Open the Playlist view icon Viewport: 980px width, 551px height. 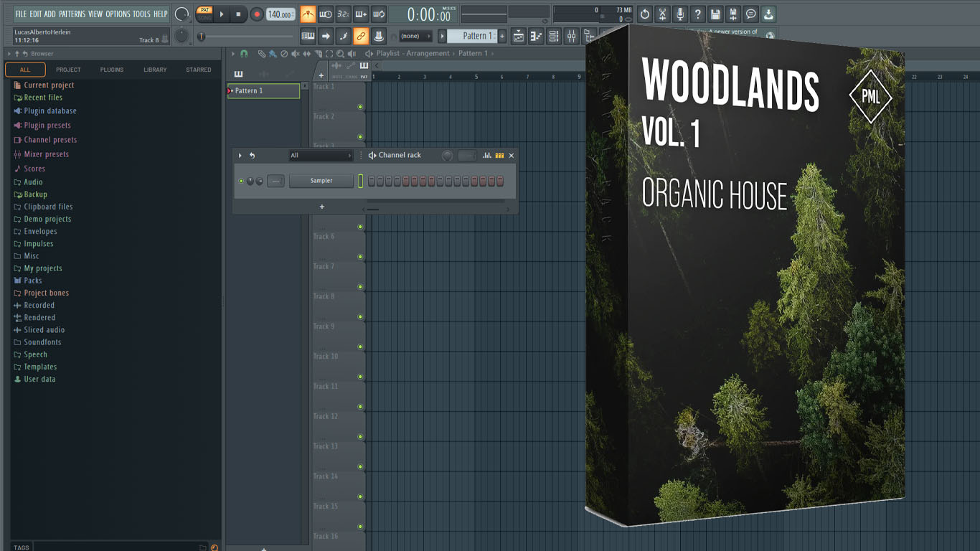(x=519, y=36)
